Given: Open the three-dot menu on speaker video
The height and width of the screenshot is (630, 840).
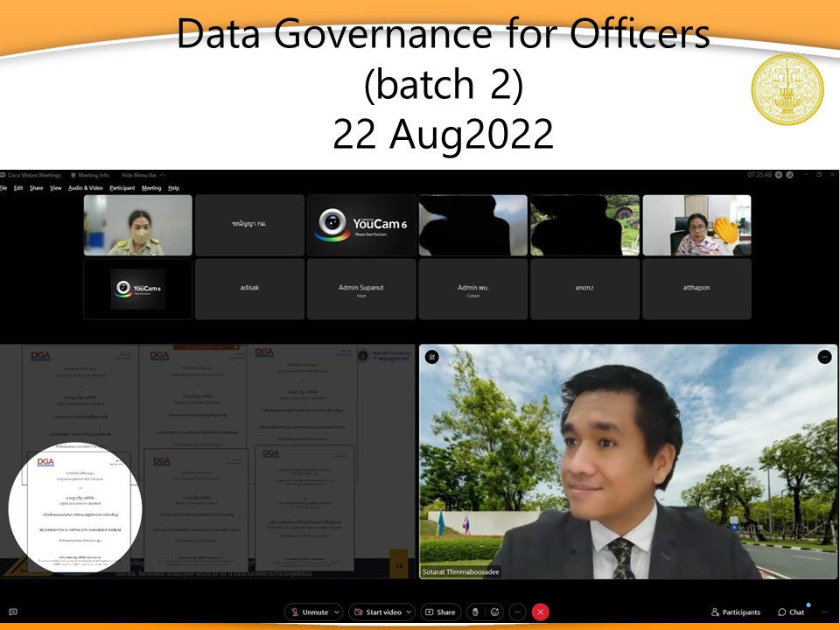Looking at the screenshot, I should coord(824,356).
